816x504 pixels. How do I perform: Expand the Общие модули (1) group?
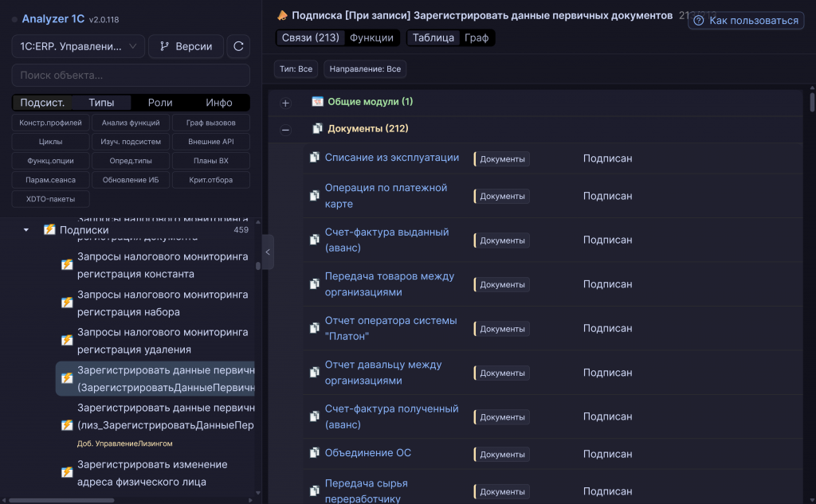pos(285,103)
